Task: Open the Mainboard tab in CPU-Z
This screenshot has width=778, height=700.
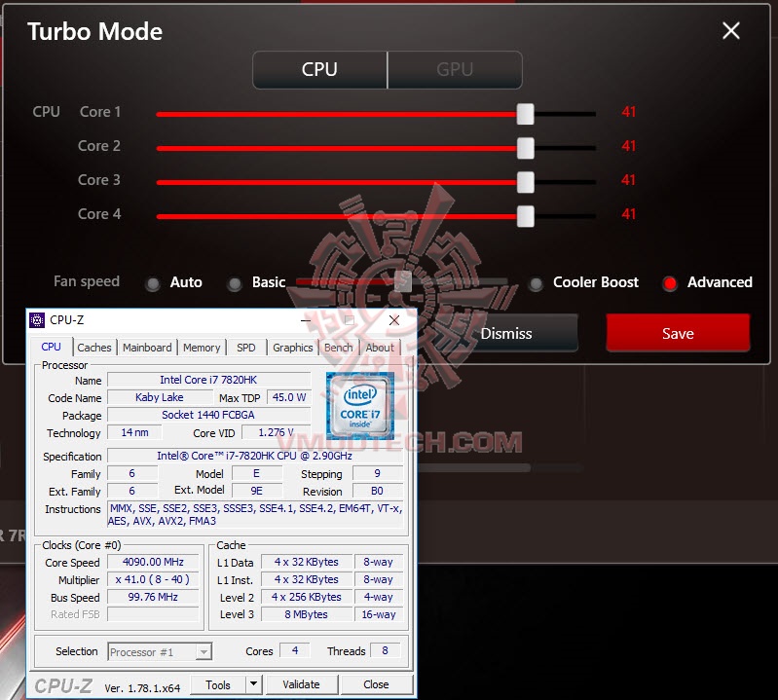Action: pos(147,348)
